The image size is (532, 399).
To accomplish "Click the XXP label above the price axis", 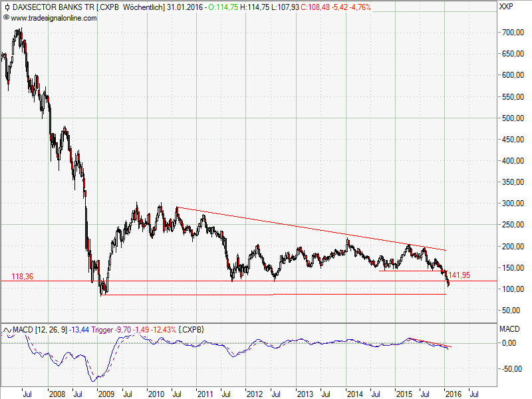I will (x=506, y=7).
